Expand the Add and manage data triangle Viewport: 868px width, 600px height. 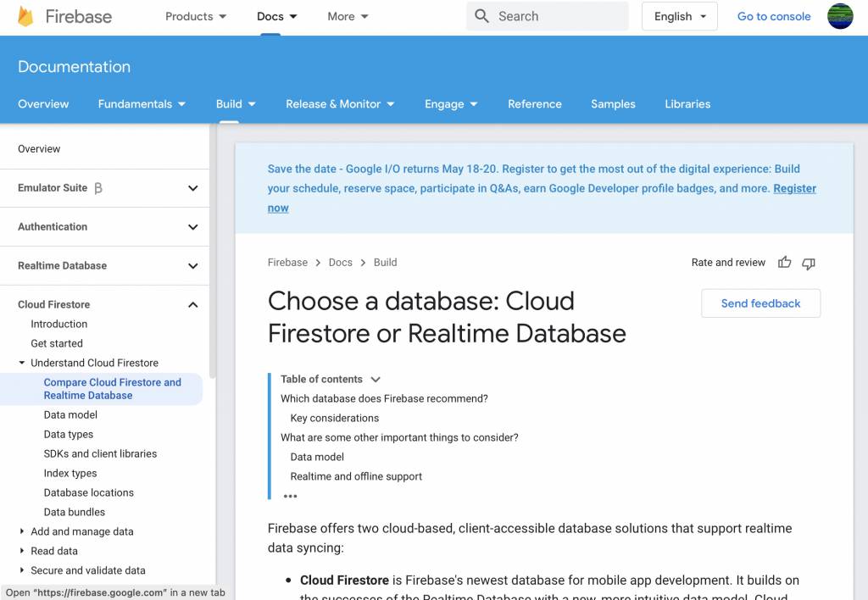coord(21,531)
